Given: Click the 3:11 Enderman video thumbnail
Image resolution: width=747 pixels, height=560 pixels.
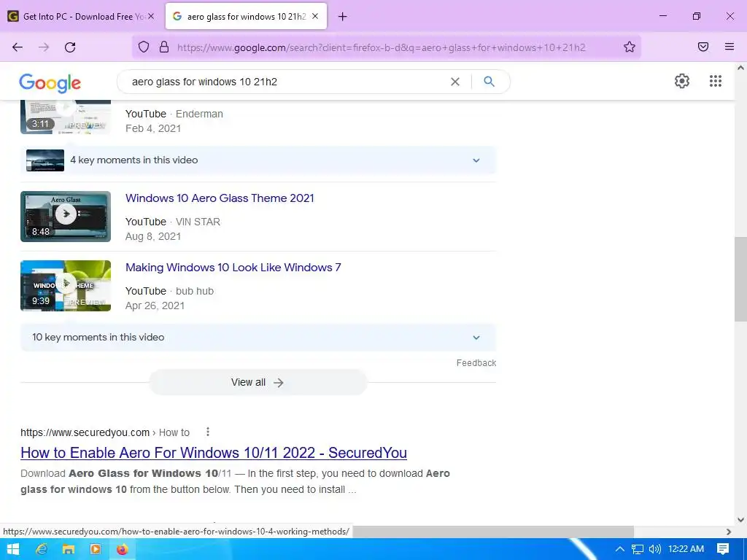Looking at the screenshot, I should (66, 117).
